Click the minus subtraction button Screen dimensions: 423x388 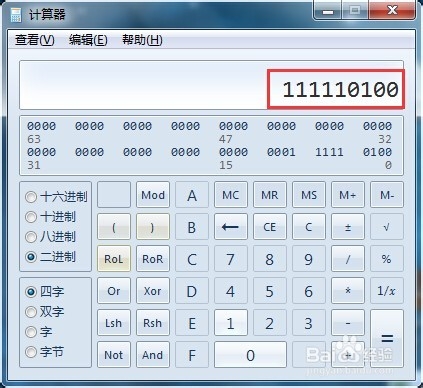348,323
